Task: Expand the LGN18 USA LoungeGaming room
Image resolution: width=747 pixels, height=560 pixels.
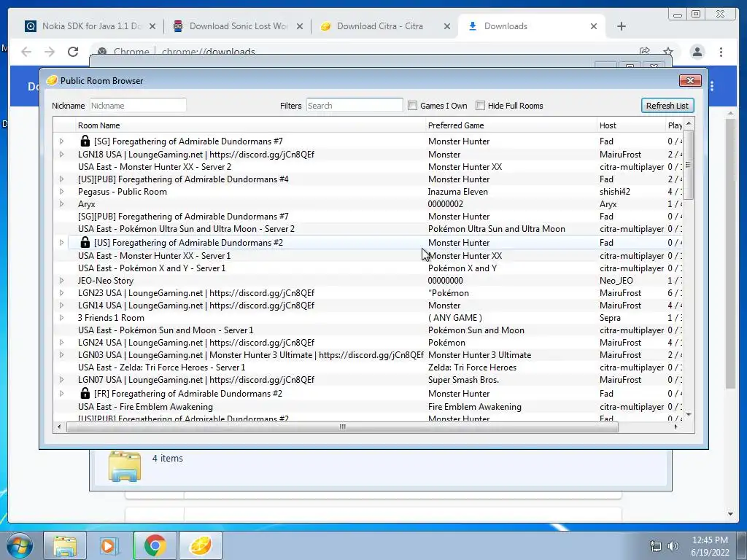Action: (61, 155)
